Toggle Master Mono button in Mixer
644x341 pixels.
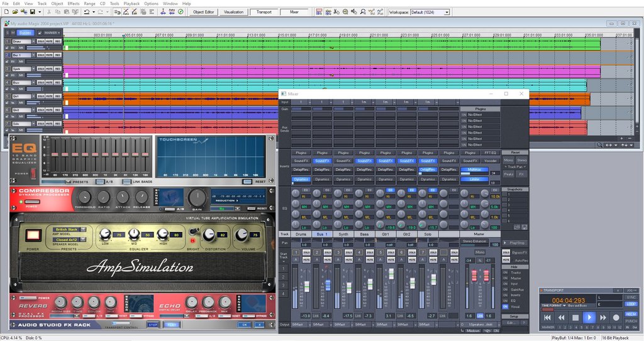(480, 252)
